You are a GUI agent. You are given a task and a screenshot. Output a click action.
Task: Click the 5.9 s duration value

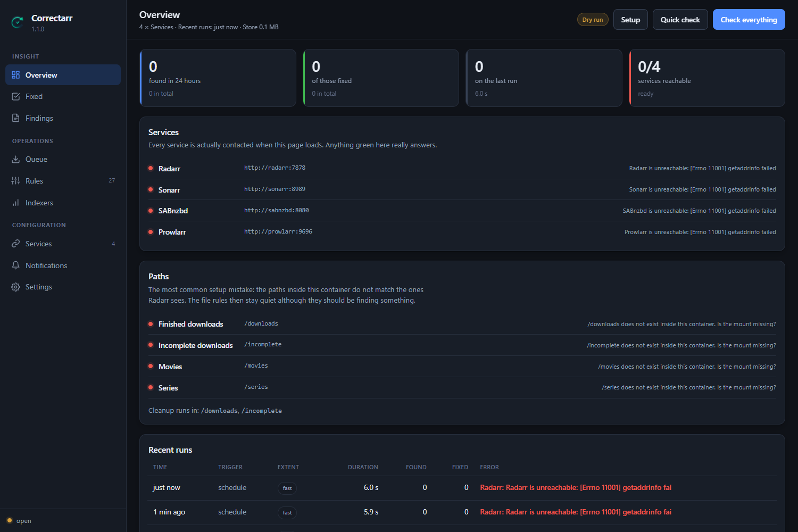click(371, 512)
